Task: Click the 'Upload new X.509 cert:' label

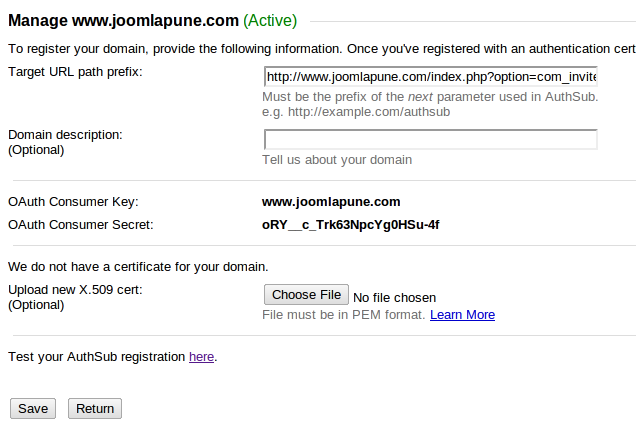Action: click(75, 290)
